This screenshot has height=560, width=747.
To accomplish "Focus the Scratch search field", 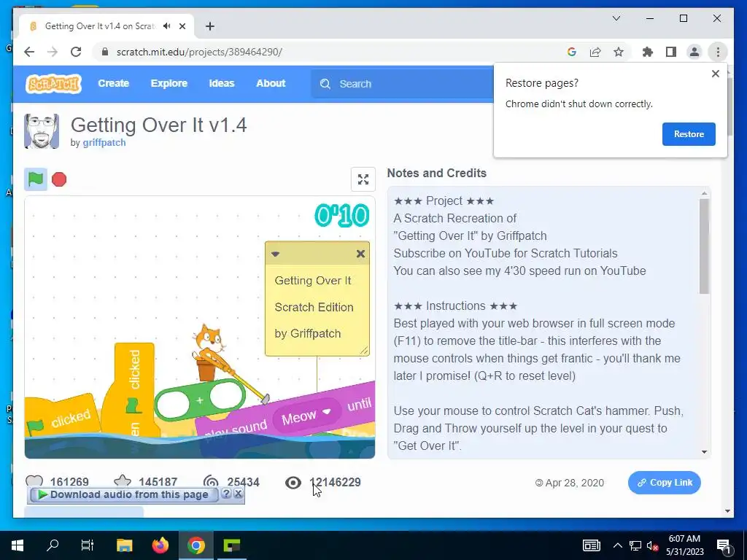I will pyautogui.click(x=403, y=84).
